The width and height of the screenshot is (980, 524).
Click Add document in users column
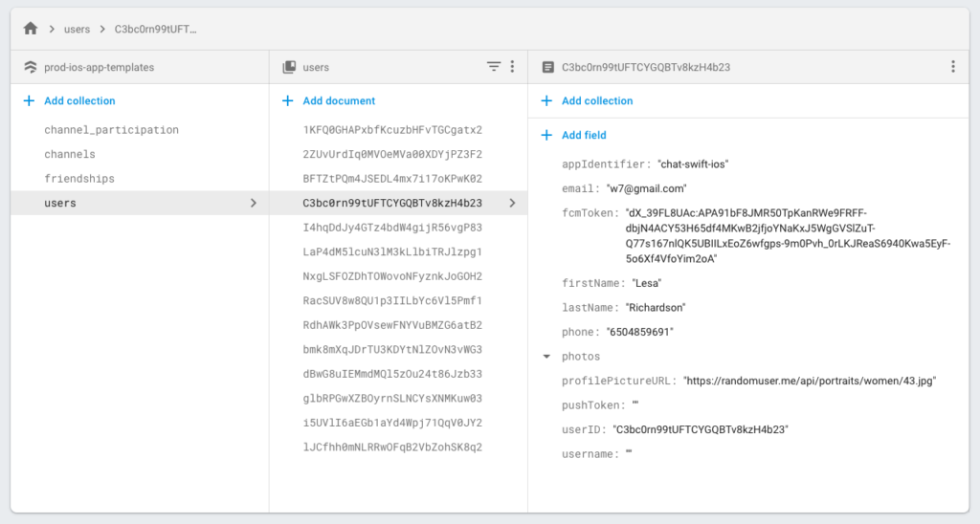click(x=339, y=100)
